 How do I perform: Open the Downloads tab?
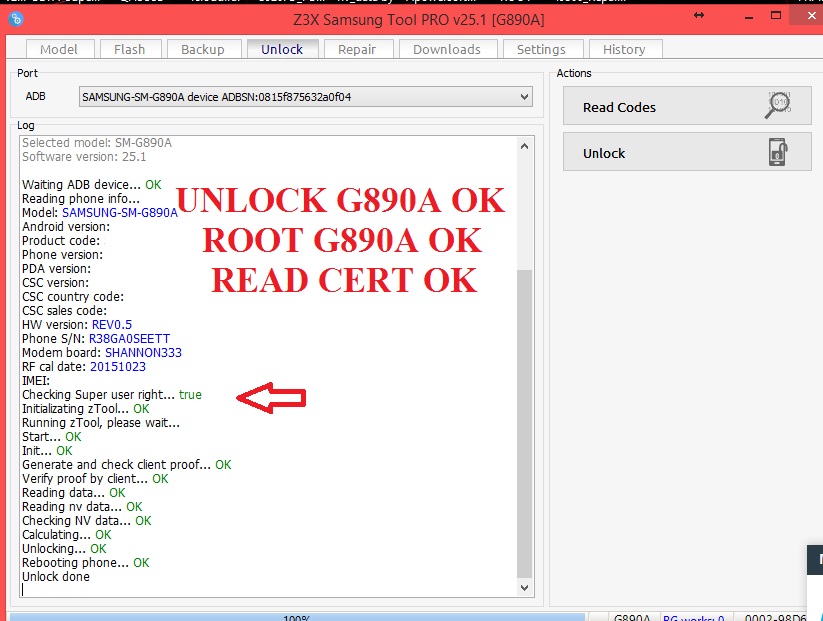coord(447,49)
